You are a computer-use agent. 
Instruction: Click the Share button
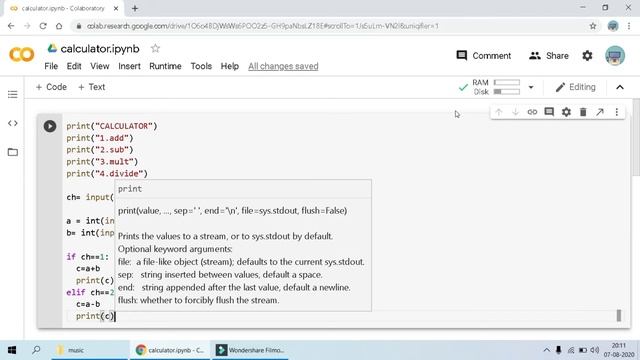(x=549, y=56)
